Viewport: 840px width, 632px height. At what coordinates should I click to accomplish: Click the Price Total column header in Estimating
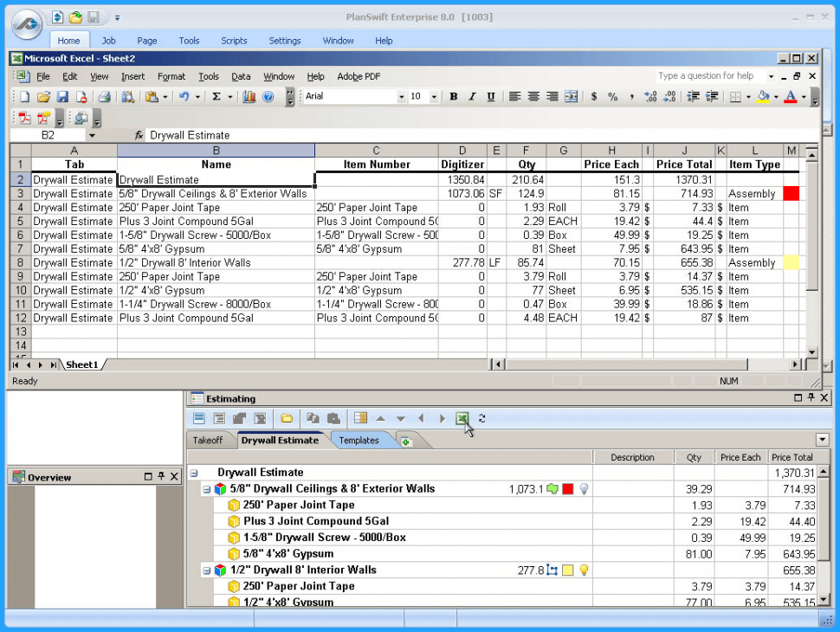tap(792, 457)
